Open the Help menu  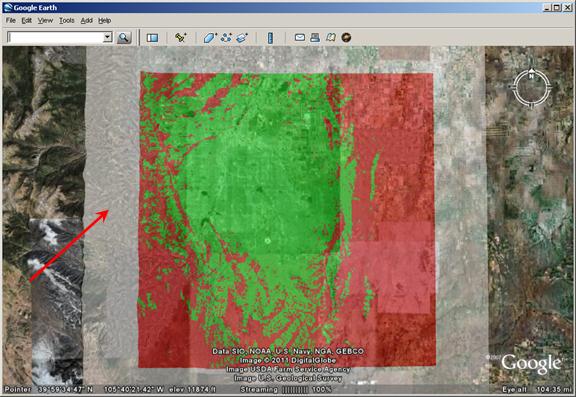tap(104, 21)
